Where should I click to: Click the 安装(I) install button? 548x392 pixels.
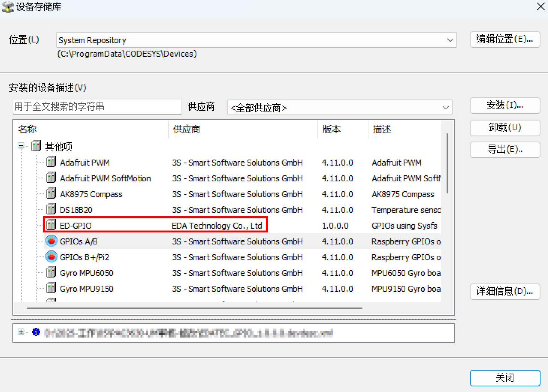pyautogui.click(x=504, y=105)
